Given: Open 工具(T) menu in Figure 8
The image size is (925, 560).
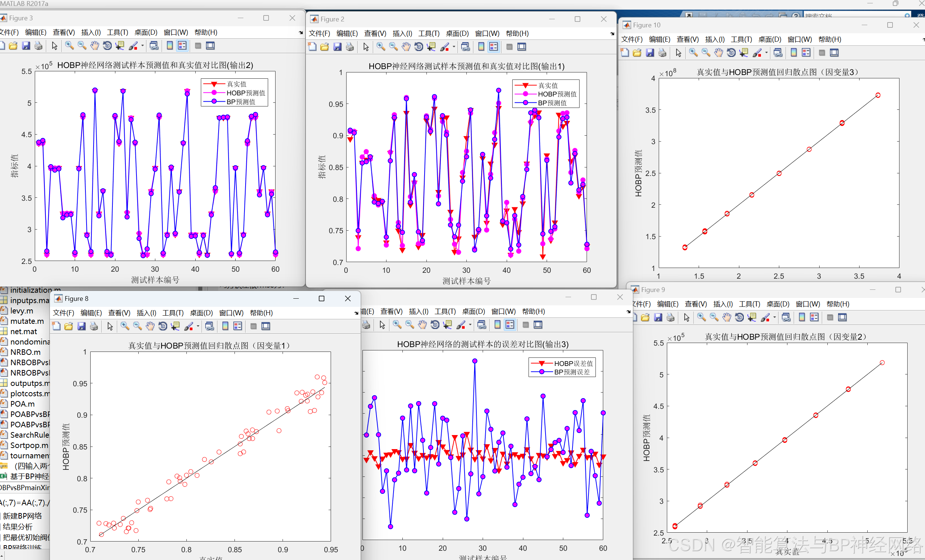Looking at the screenshot, I should pyautogui.click(x=173, y=313).
